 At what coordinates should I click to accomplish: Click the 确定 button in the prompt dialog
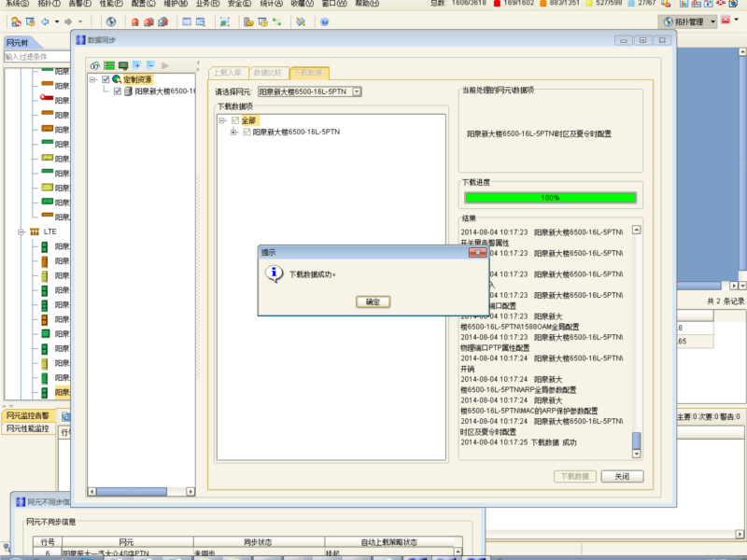tap(373, 302)
